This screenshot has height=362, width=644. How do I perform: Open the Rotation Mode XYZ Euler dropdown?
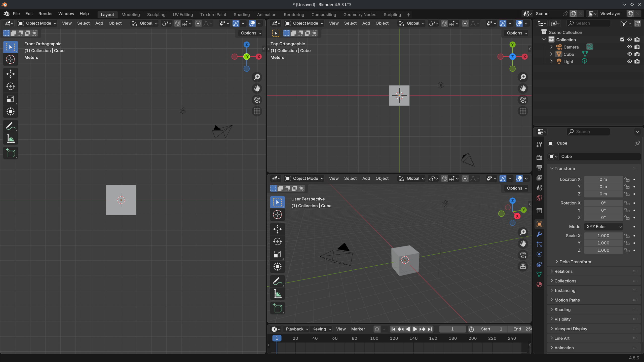[603, 227]
